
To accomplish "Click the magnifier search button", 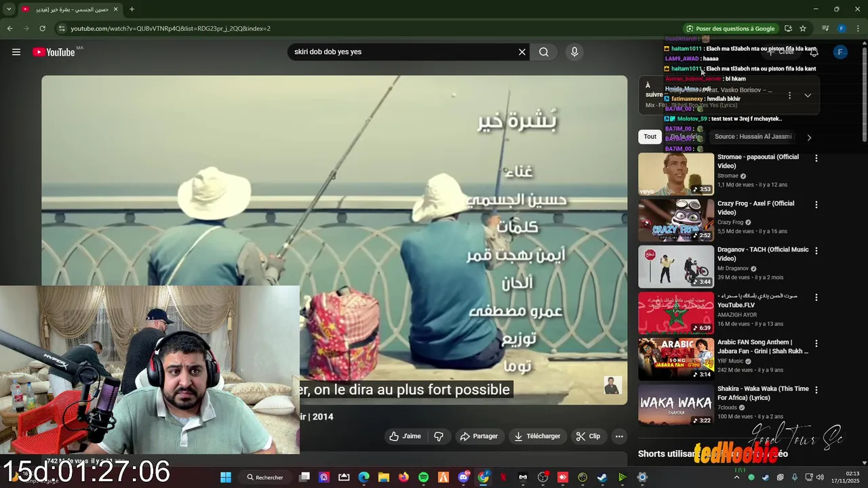I will click(x=544, y=52).
